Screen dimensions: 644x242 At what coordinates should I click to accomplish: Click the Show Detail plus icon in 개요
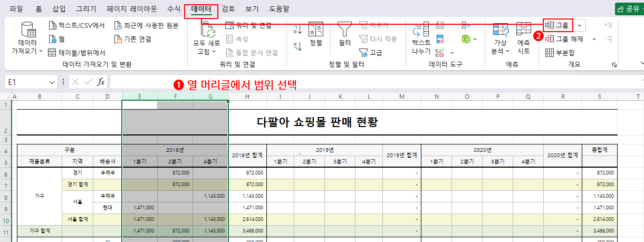point(608,25)
